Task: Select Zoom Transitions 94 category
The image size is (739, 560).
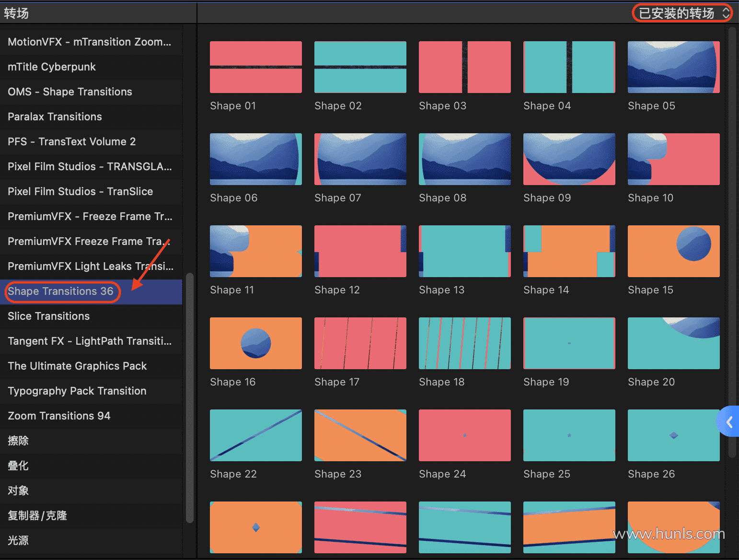Action: pos(59,416)
